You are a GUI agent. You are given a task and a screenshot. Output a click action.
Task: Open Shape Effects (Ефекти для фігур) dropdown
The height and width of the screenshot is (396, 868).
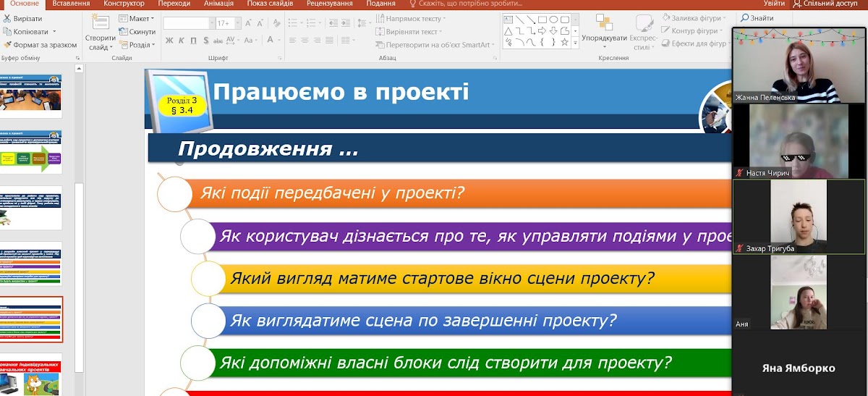click(x=696, y=44)
